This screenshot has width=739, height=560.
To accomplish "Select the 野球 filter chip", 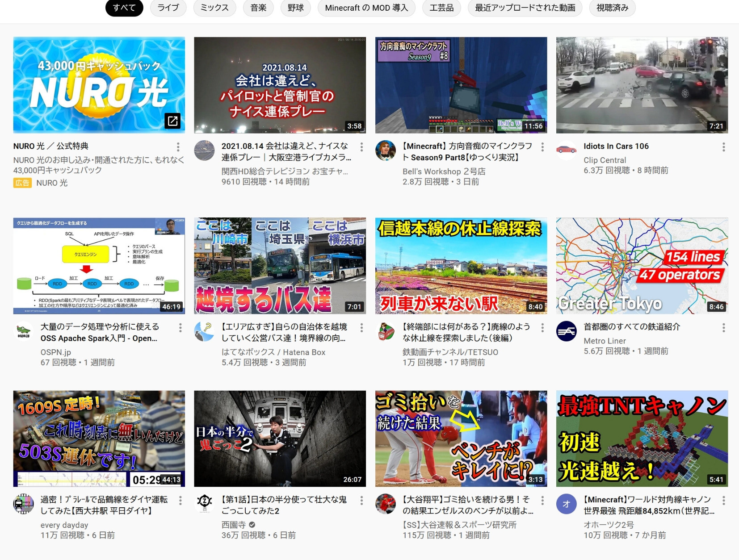I will point(296,8).
